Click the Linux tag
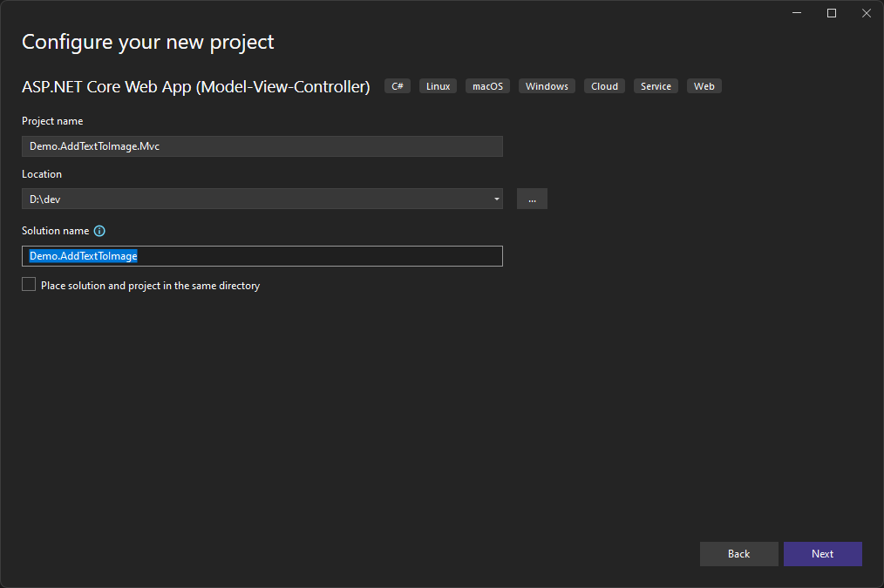The height and width of the screenshot is (588, 884). 438,86
